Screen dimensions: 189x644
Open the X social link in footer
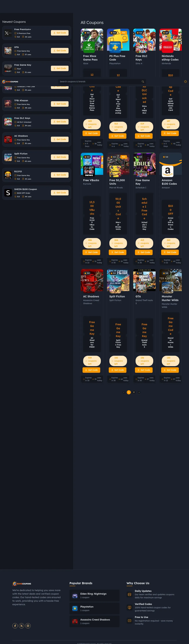21,626
